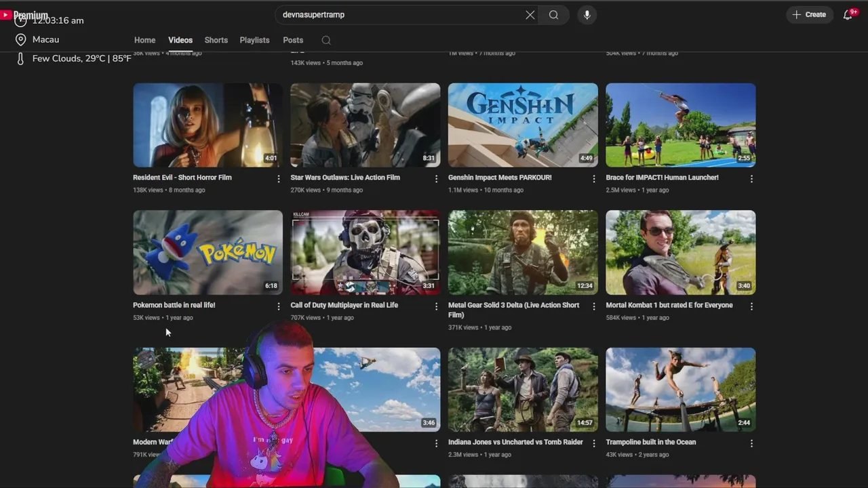
Task: Select the Videos tab
Action: 180,40
